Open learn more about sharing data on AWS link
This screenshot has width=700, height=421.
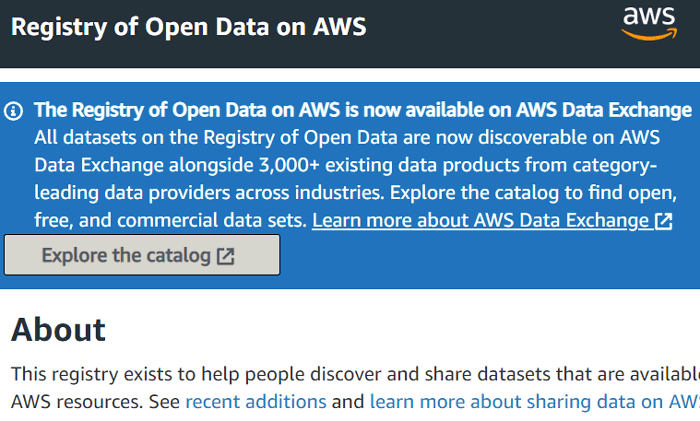pos(535,402)
